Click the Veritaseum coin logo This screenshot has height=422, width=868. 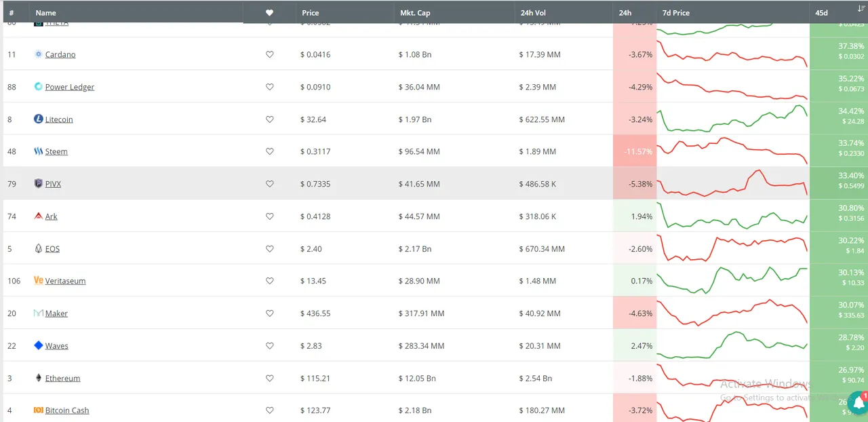tap(39, 281)
